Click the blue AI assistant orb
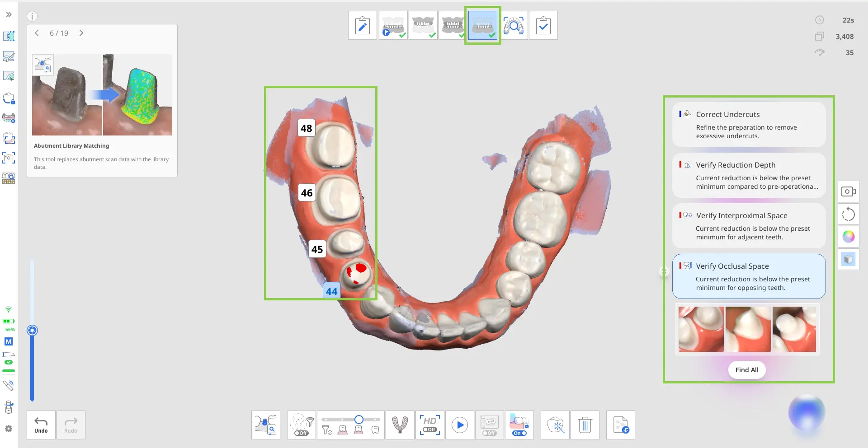868x448 pixels. pos(807,412)
